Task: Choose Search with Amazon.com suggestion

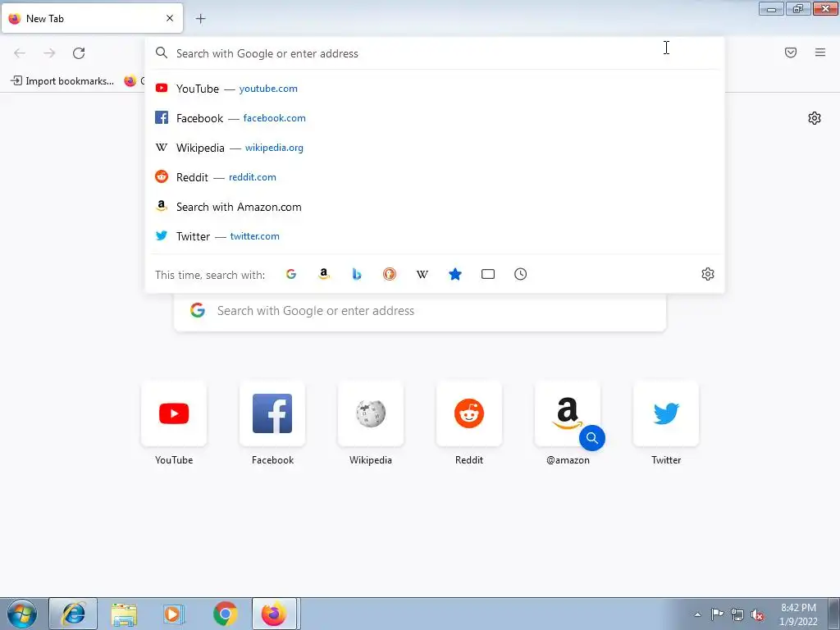Action: (435, 207)
